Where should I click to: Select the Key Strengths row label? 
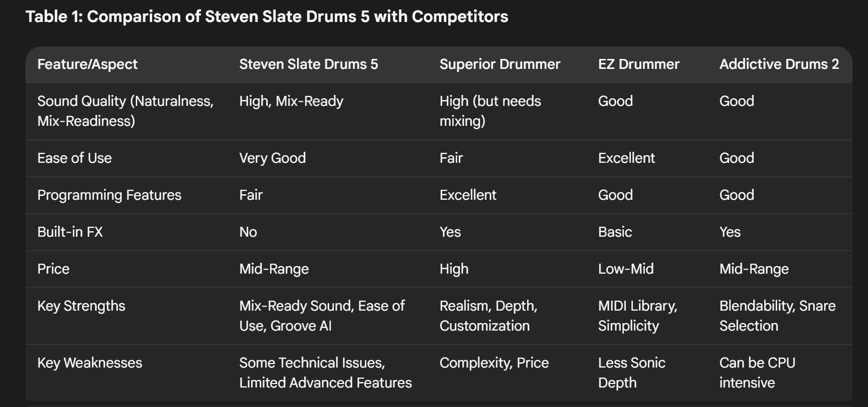tap(81, 306)
